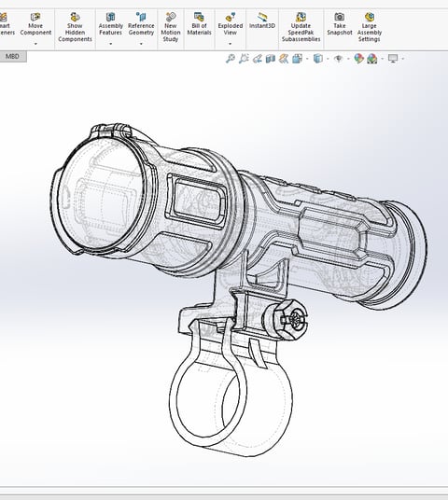Screen dimensions: 448x500
Task: Toggle Instant3D mode
Action: (x=262, y=21)
